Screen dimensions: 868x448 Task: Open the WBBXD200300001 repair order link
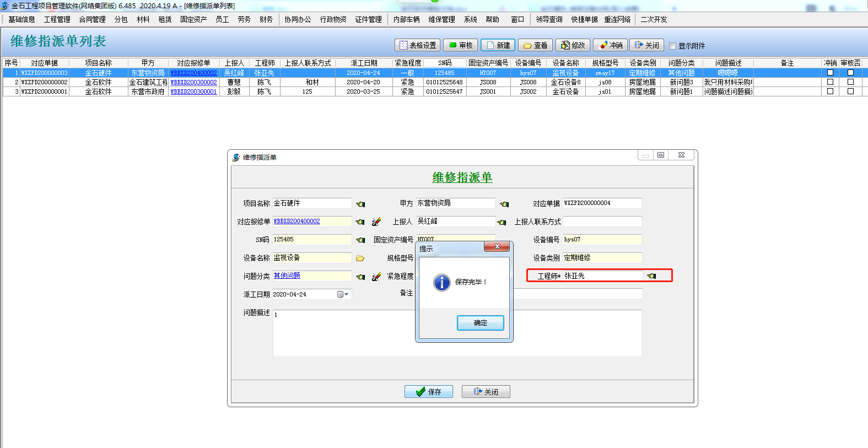[x=193, y=91]
